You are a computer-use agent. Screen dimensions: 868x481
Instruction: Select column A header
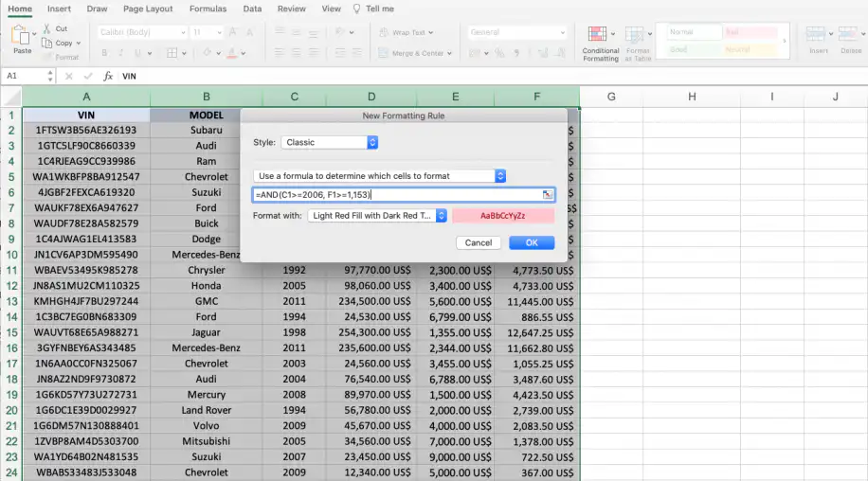point(86,97)
